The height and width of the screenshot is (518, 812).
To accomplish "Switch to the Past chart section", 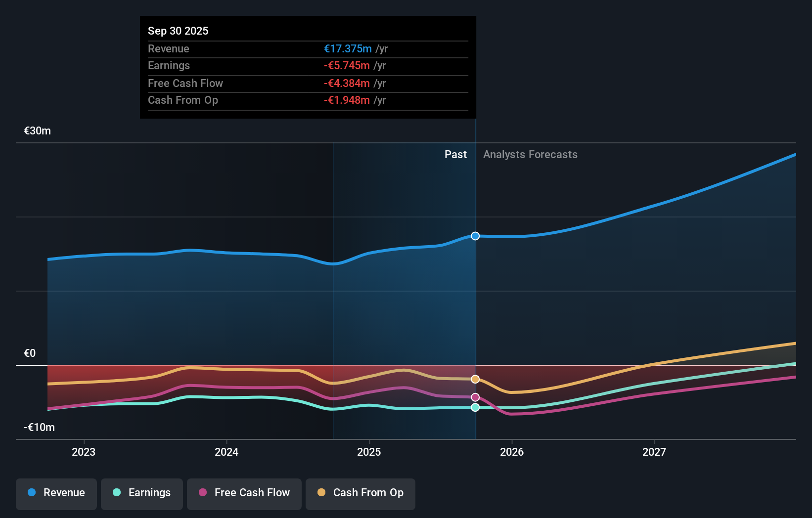I will (455, 154).
